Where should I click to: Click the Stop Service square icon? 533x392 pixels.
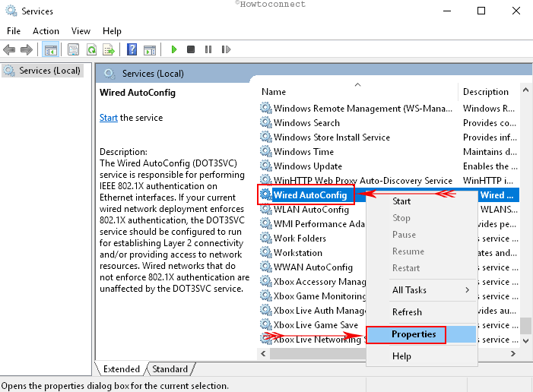pos(191,49)
